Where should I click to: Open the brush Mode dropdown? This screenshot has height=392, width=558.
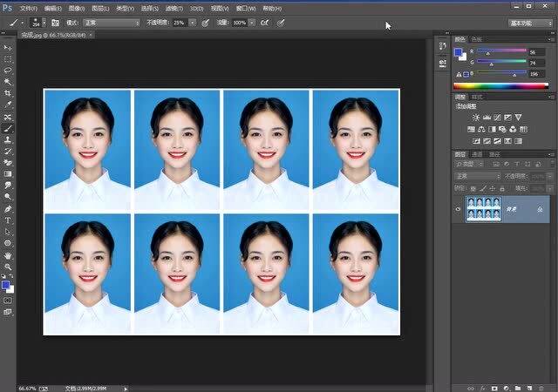110,23
